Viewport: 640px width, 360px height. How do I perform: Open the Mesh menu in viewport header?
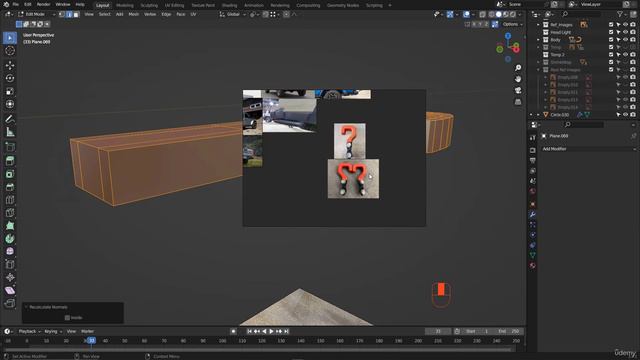coord(133,14)
